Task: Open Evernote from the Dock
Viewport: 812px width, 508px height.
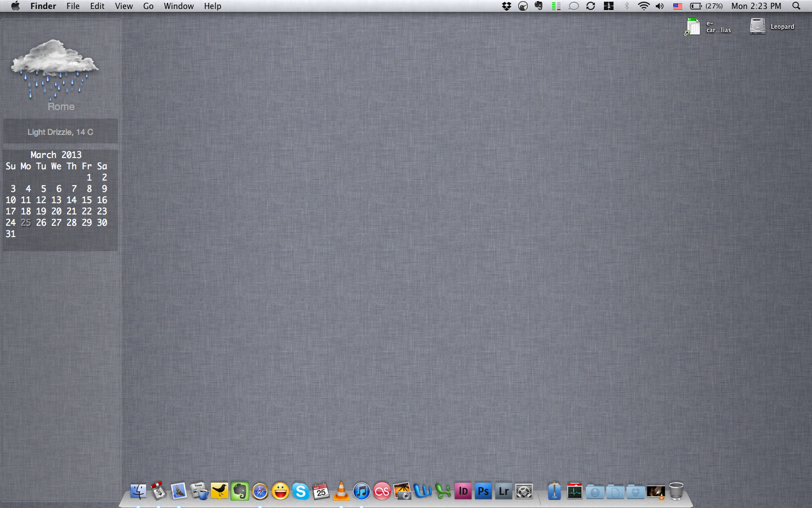Action: click(x=240, y=491)
